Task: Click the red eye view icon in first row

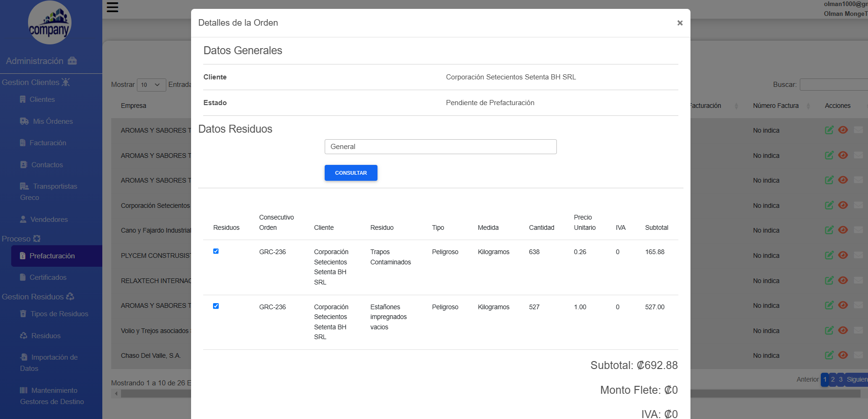Action: [843, 130]
